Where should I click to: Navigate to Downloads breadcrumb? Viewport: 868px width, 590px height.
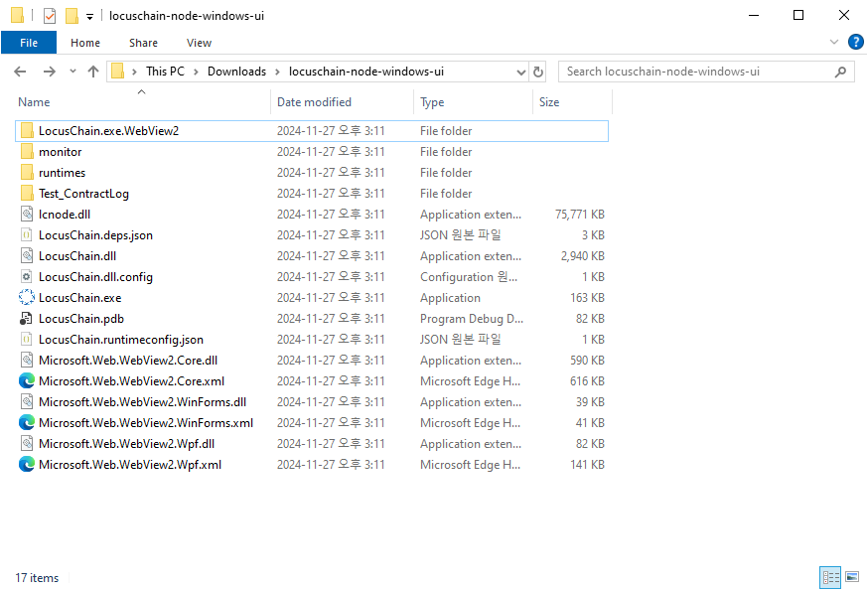coord(236,72)
